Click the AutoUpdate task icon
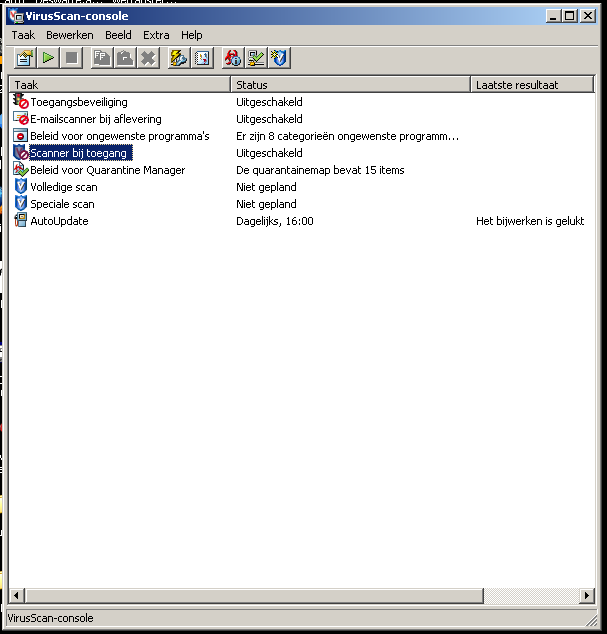Image resolution: width=607 pixels, height=634 pixels. click(x=20, y=220)
